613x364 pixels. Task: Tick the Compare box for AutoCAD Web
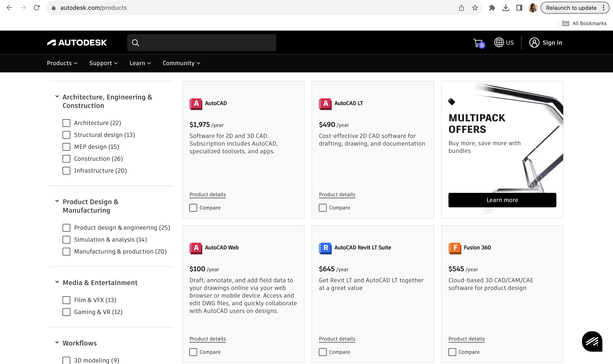(x=193, y=352)
